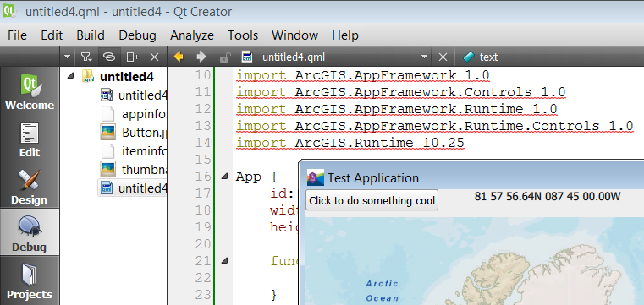644x305 pixels.
Task: Open the Debug menu
Action: pyautogui.click(x=138, y=35)
